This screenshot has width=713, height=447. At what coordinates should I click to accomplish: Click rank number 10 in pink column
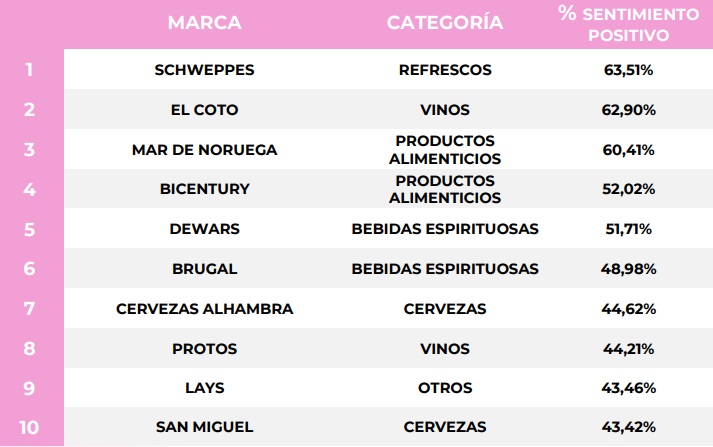29,427
